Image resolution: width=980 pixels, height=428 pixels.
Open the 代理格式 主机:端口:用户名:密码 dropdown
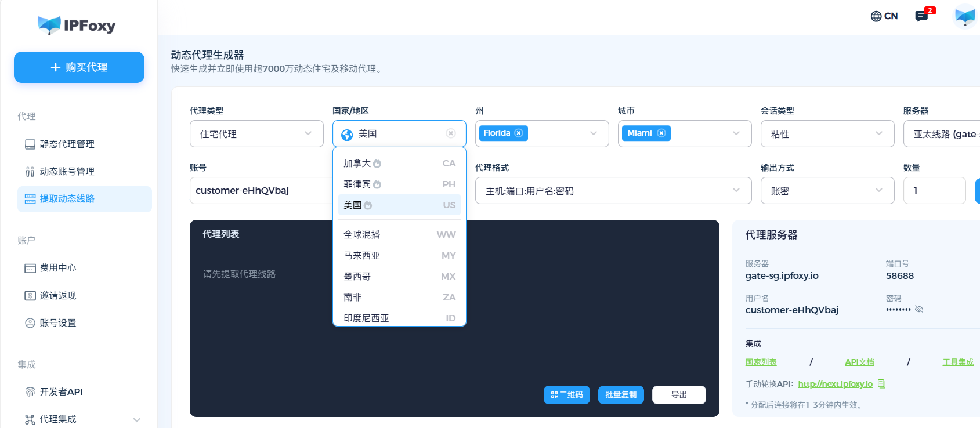613,191
